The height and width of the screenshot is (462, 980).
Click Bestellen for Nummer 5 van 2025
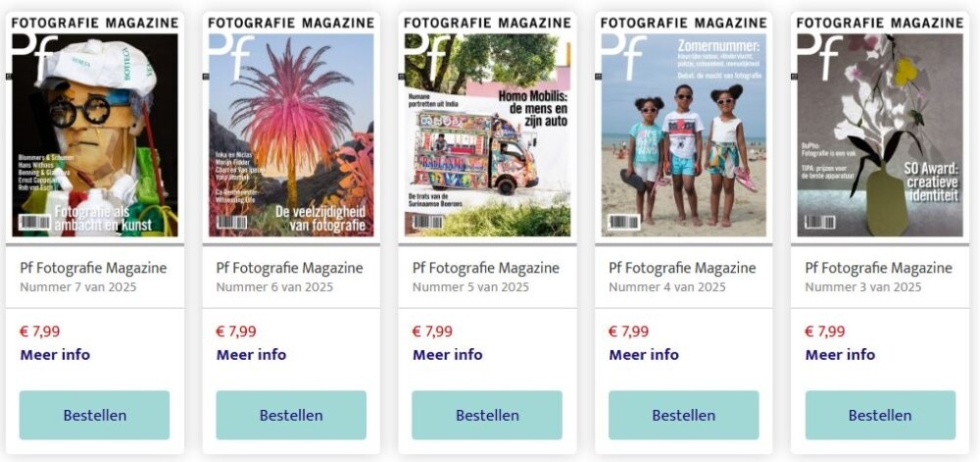(x=487, y=415)
